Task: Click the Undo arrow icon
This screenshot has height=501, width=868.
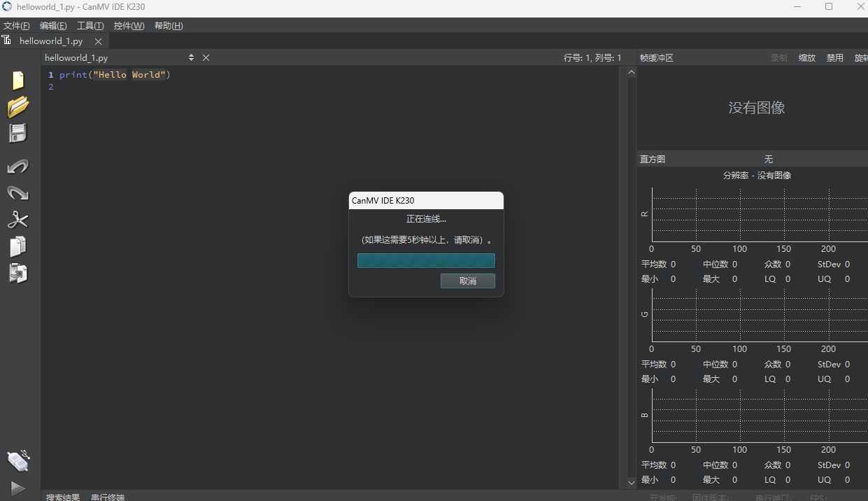Action: point(17,167)
